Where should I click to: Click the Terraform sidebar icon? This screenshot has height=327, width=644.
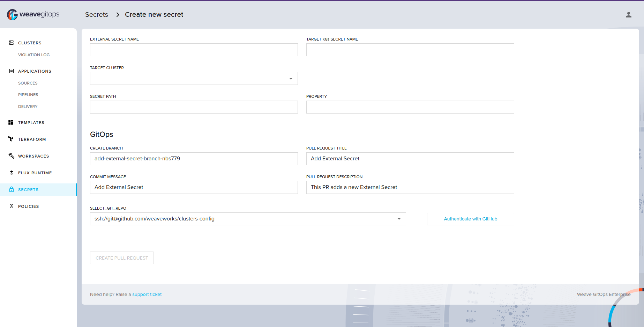coord(11,139)
